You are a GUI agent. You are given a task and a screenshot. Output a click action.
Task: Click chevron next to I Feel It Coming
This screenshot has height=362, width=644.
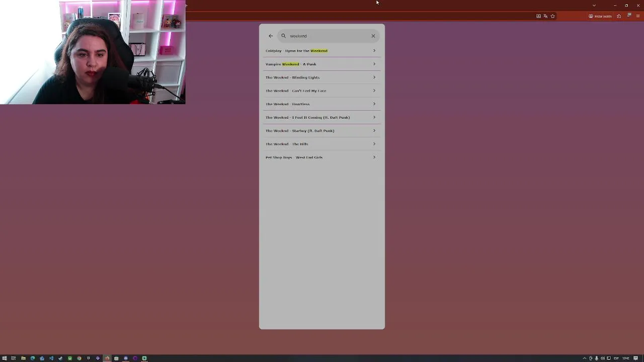point(374,117)
